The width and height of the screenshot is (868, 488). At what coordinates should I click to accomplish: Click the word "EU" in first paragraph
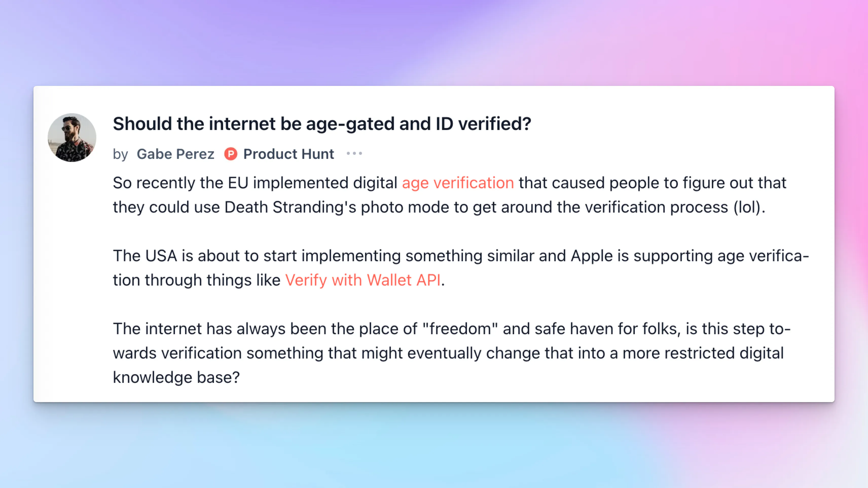tap(238, 183)
